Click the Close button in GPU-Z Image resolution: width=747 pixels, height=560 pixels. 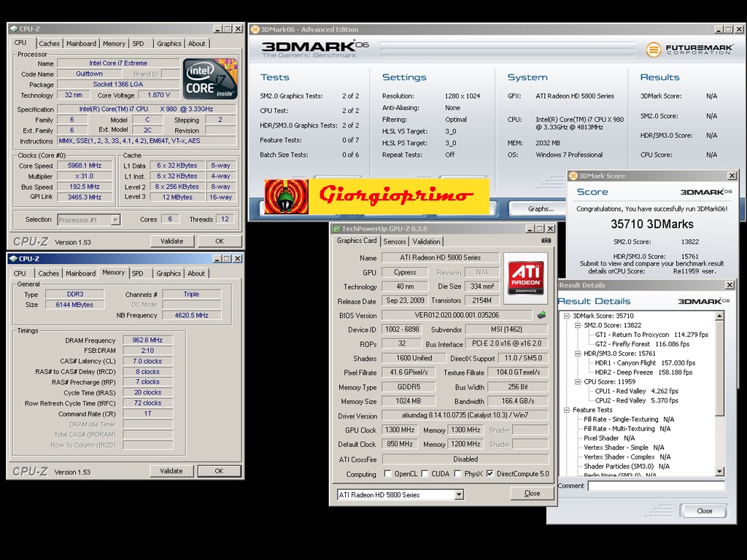click(532, 494)
